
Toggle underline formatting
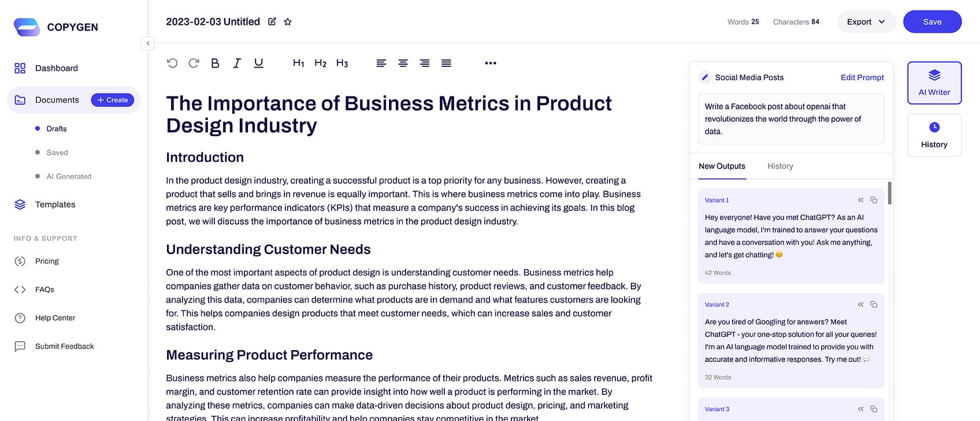pyautogui.click(x=258, y=63)
